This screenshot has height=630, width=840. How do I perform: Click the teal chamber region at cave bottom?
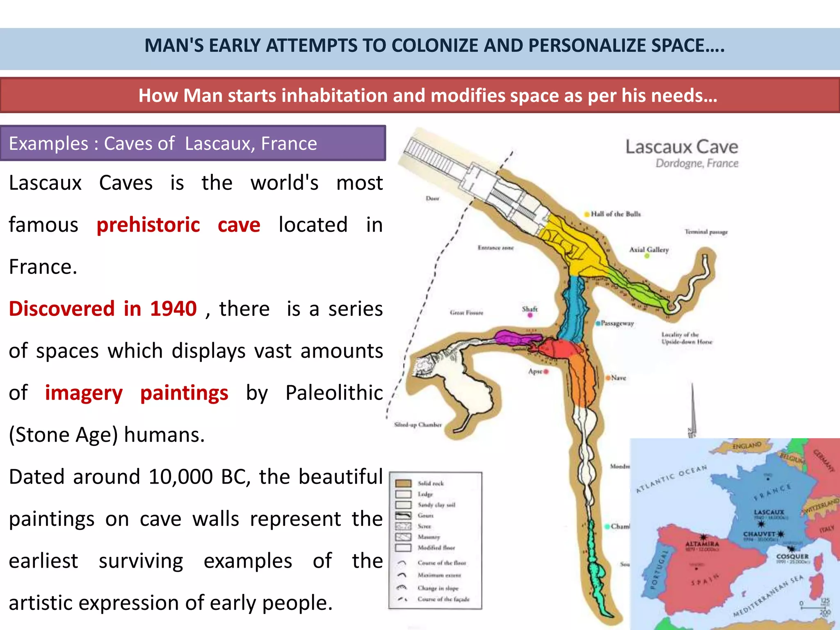(x=596, y=570)
